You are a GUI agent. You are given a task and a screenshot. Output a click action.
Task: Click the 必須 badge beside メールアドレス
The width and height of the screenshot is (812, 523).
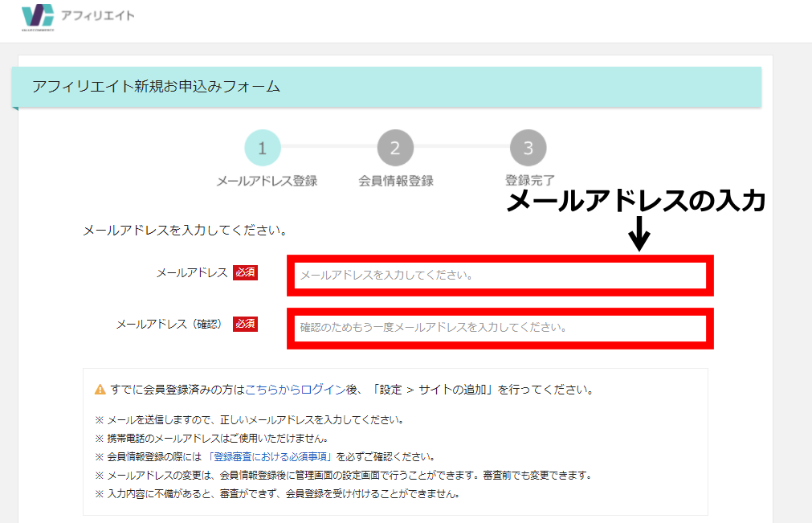click(x=245, y=272)
